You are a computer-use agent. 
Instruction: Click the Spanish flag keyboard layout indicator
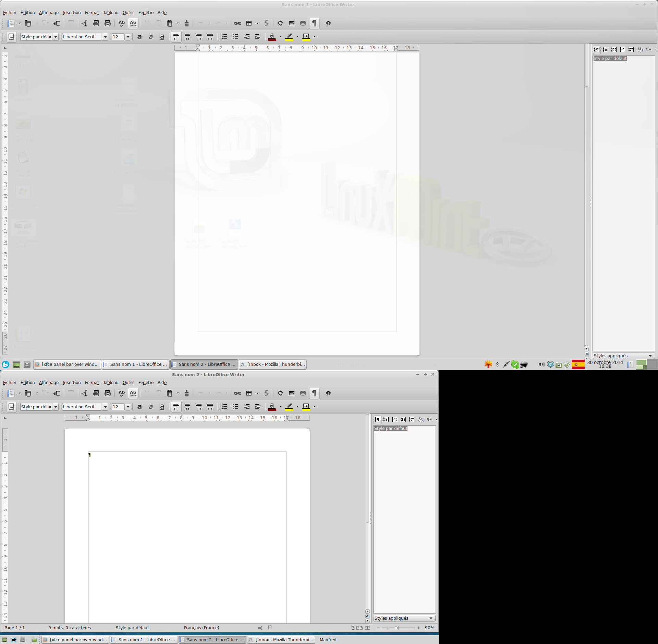pos(578,364)
